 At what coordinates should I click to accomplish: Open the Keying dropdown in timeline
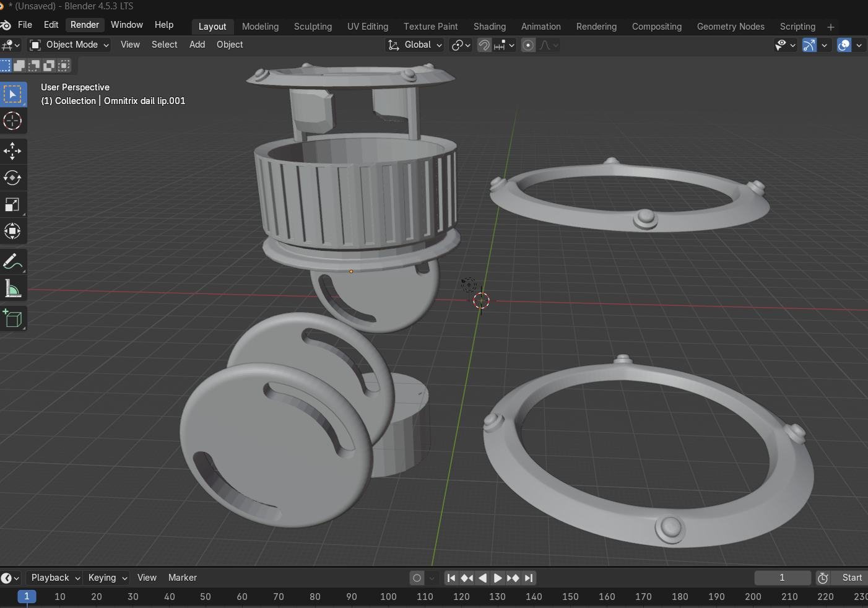coord(107,578)
